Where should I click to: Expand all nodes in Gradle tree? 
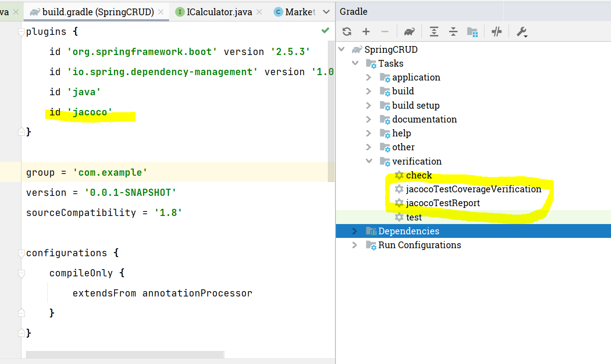point(434,31)
